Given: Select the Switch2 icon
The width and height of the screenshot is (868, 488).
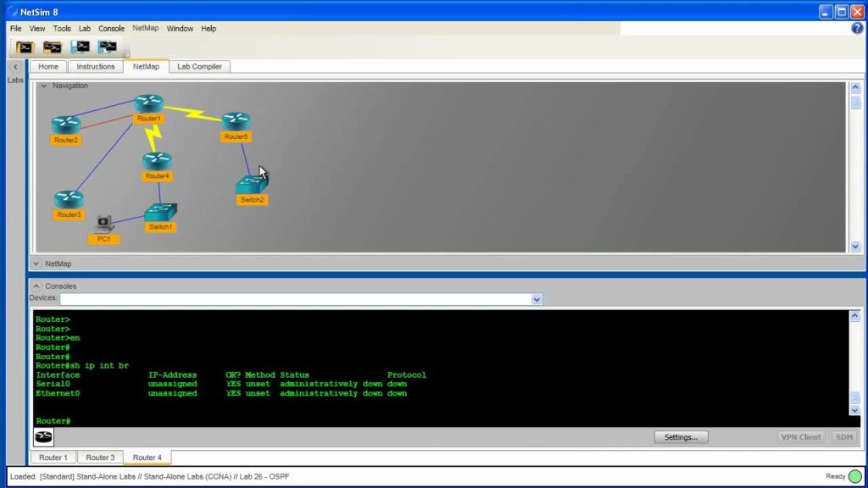Looking at the screenshot, I should click(252, 185).
